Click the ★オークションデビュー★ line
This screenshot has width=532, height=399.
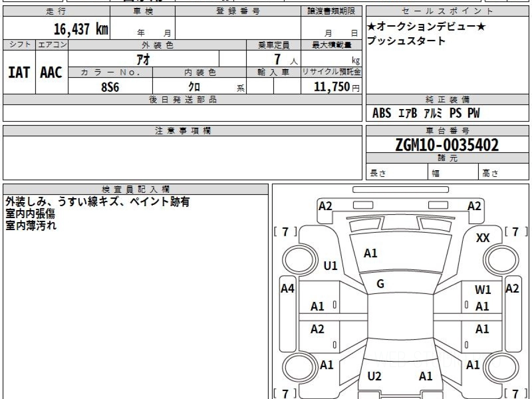click(426, 27)
